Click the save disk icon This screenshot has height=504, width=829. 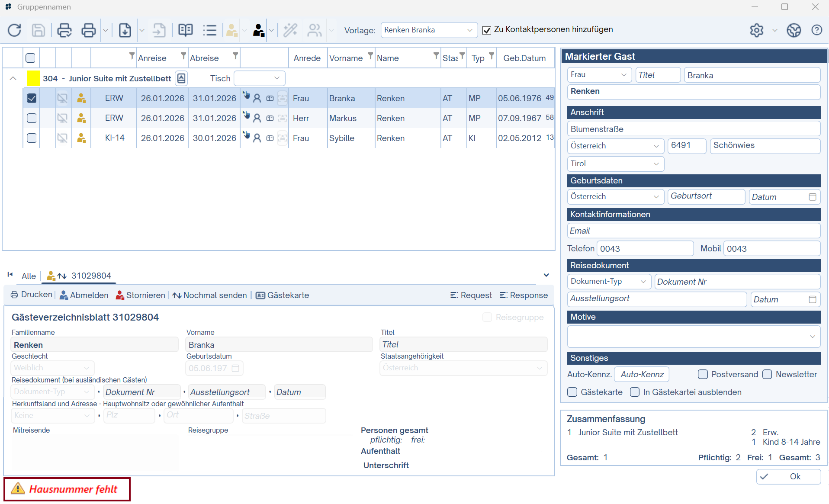(39, 30)
